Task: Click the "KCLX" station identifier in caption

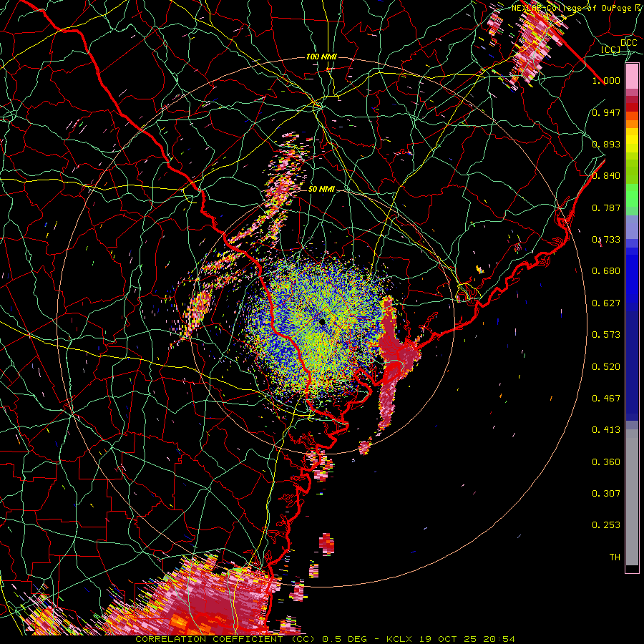Action: point(399,639)
